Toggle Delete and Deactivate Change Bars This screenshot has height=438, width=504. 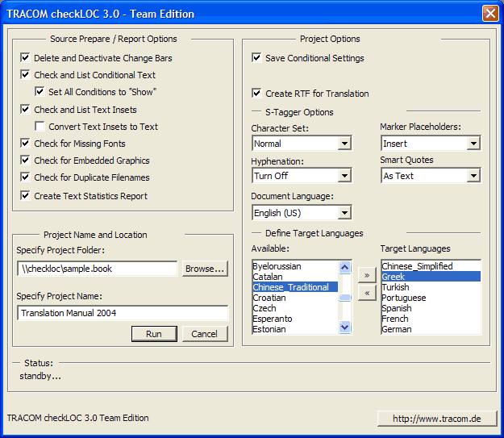click(x=26, y=58)
